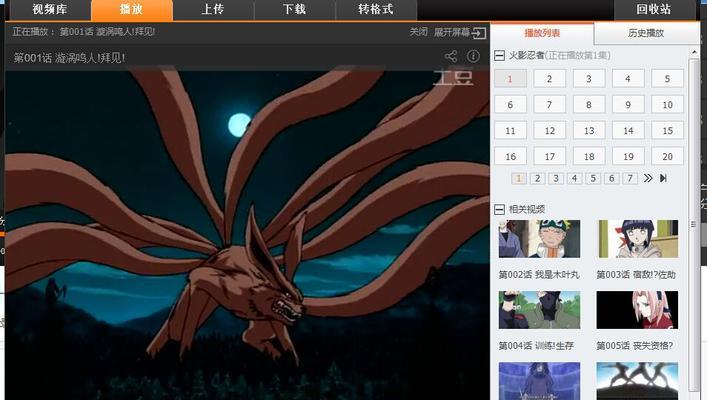
Task: Play episode 19
Action: tap(628, 156)
